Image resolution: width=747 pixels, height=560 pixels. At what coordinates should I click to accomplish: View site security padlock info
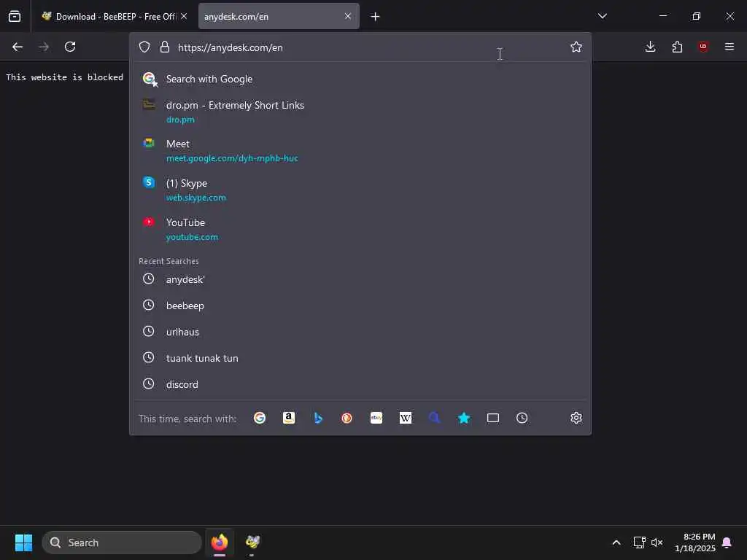click(x=165, y=47)
